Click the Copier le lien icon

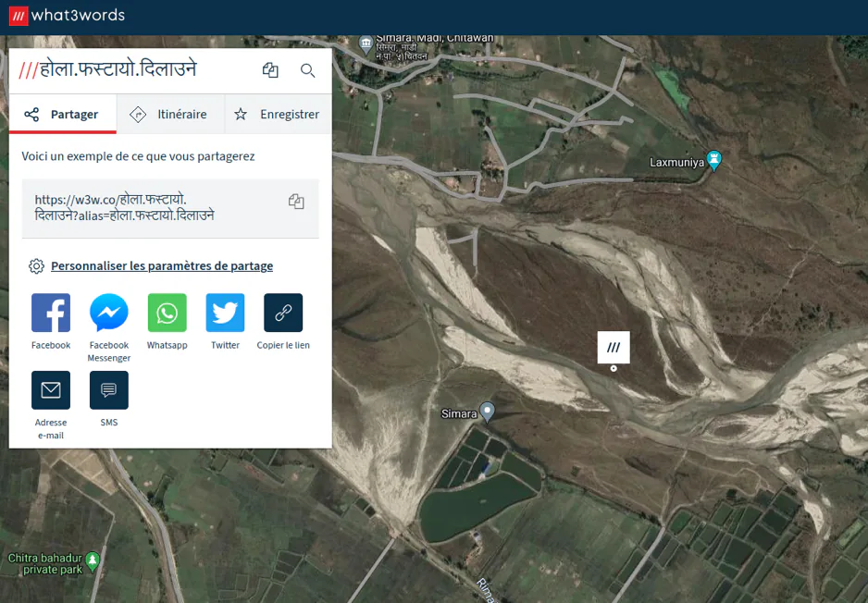[283, 313]
